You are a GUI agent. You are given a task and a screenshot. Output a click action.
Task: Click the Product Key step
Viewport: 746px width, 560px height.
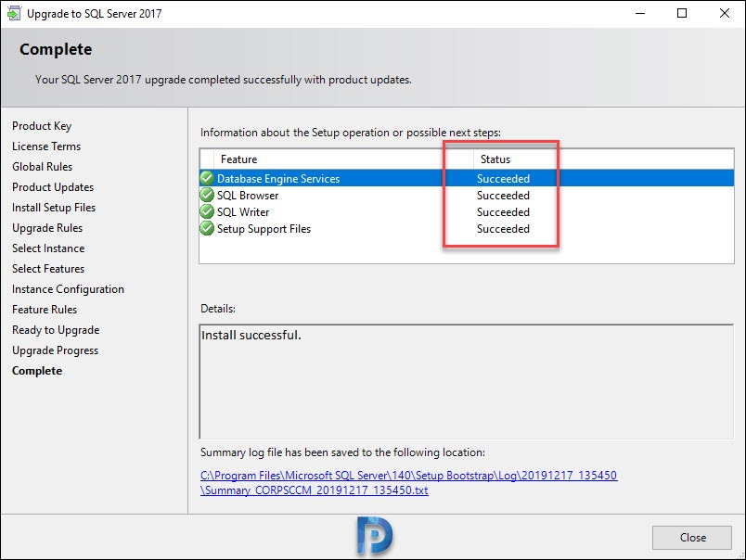tap(42, 126)
